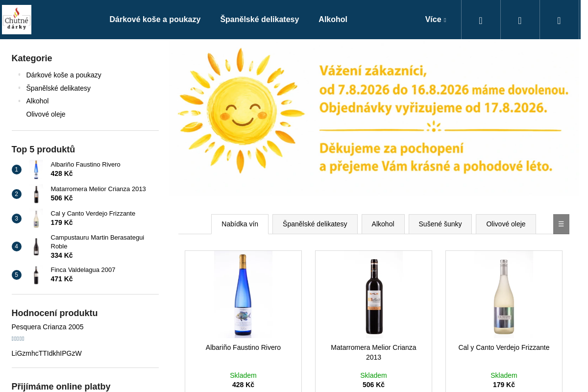Viewport: 588px width, 392px height.
Task: Click the Top 5 produktů heading
Action: [43, 149]
